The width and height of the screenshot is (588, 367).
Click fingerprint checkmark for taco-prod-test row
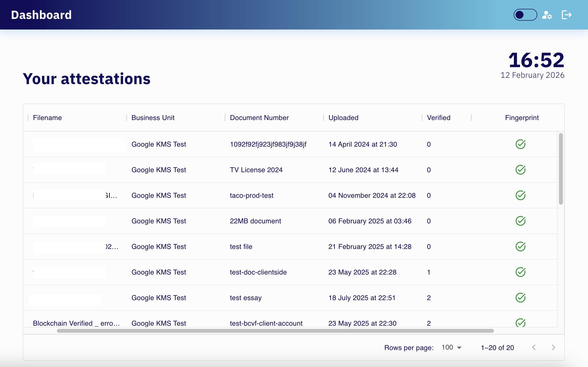[x=520, y=195]
